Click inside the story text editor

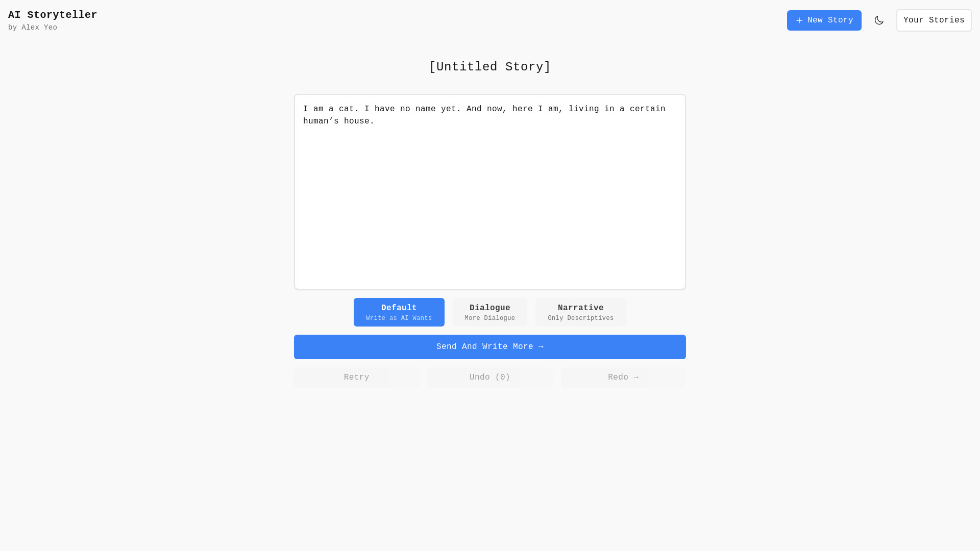point(489,191)
